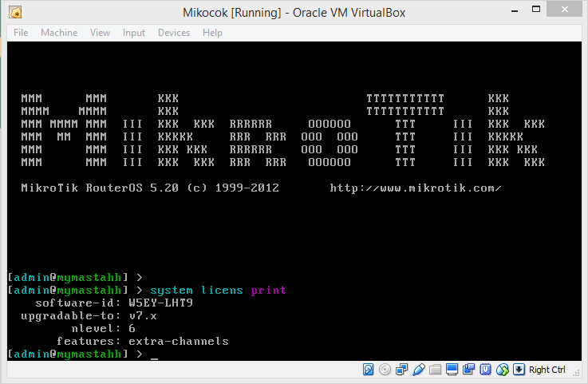Click the keyboard capture arrow icon
The width and height of the screenshot is (588, 384).
[x=519, y=370]
